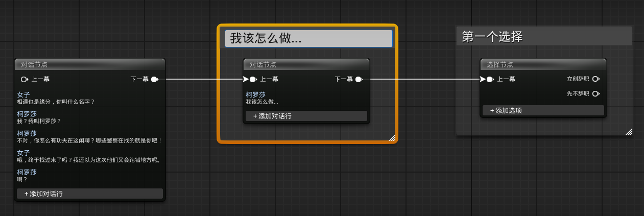Click the 下一幕 output pin on the middle dialogue node
Image resolution: width=644 pixels, height=216 pixels.
[x=359, y=79]
